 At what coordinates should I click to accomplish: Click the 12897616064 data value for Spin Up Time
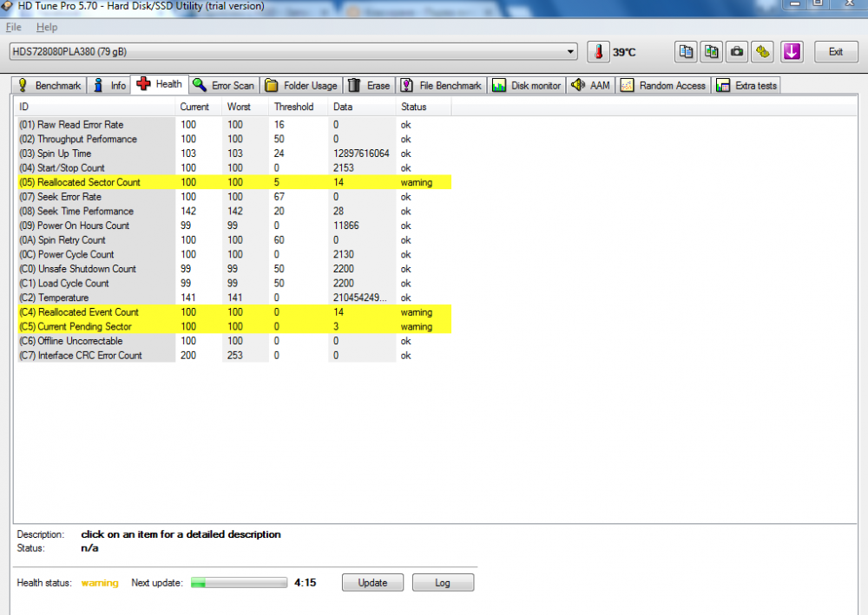(x=361, y=154)
